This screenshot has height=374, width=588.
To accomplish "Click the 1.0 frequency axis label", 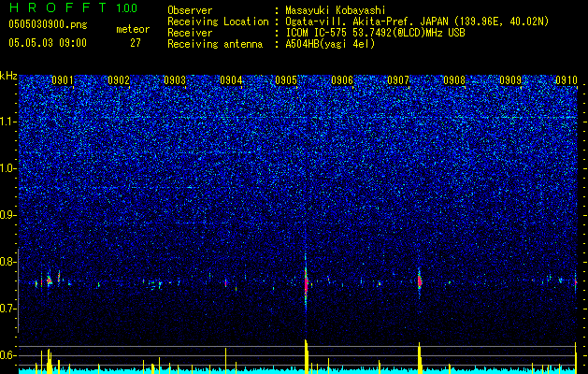I will point(7,168).
